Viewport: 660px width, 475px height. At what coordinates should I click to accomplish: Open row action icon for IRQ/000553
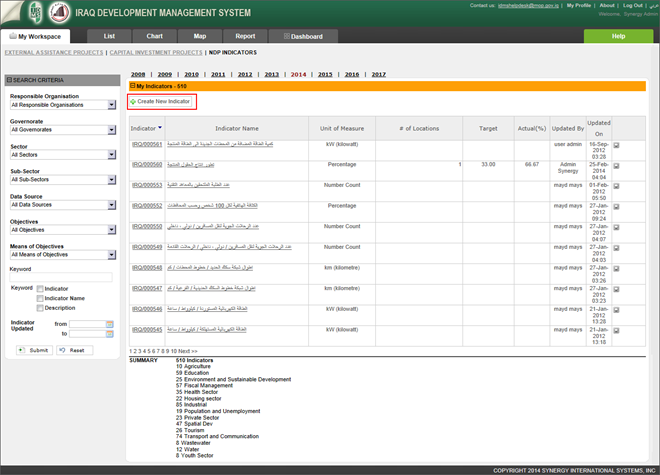[616, 186]
